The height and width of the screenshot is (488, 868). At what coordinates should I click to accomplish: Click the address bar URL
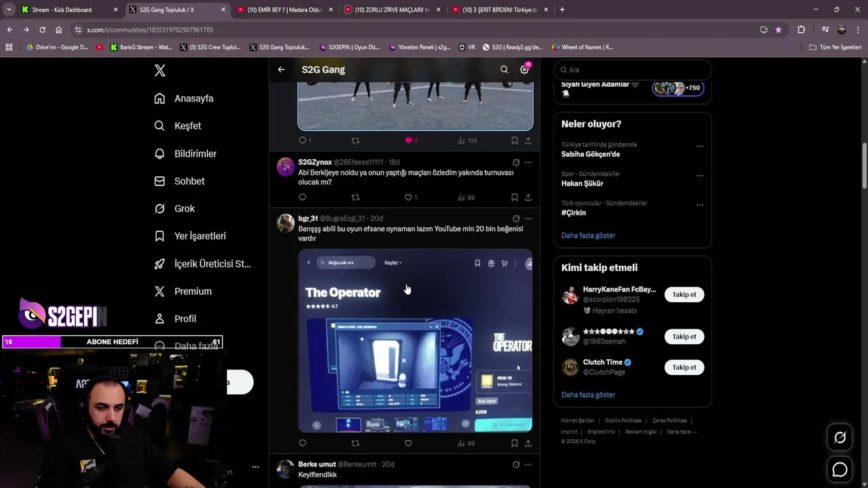(x=150, y=30)
